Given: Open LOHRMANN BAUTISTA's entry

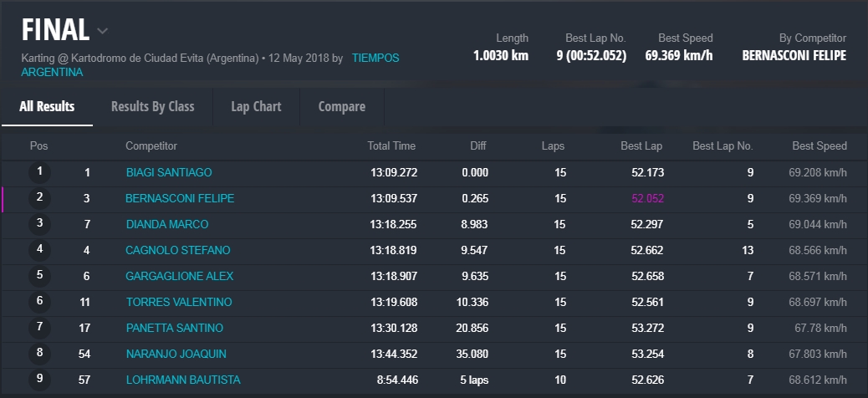Looking at the screenshot, I should coord(182,380).
